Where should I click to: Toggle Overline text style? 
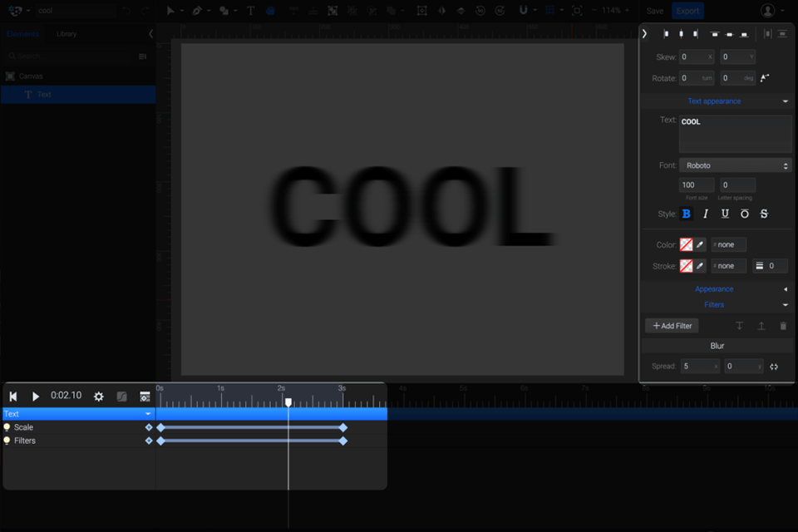pyautogui.click(x=745, y=214)
